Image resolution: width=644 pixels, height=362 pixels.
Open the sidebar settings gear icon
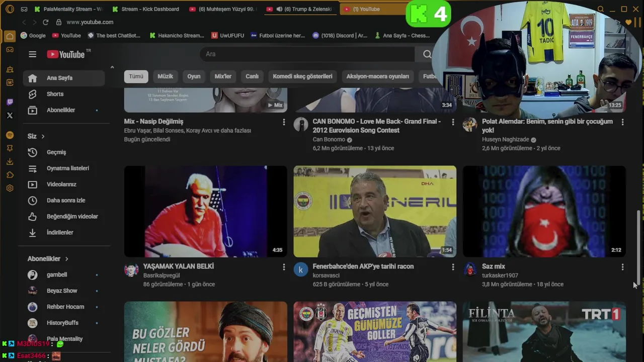coord(10,188)
